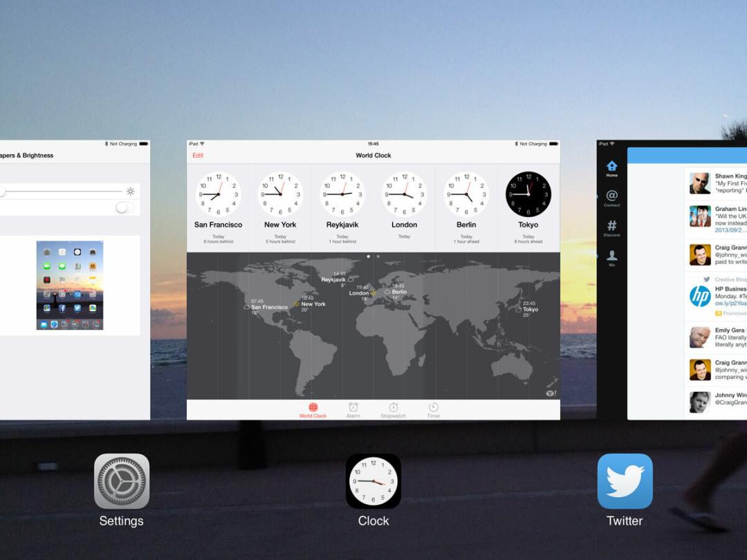Open the Timer tab
747x560 pixels.
pyautogui.click(x=433, y=410)
